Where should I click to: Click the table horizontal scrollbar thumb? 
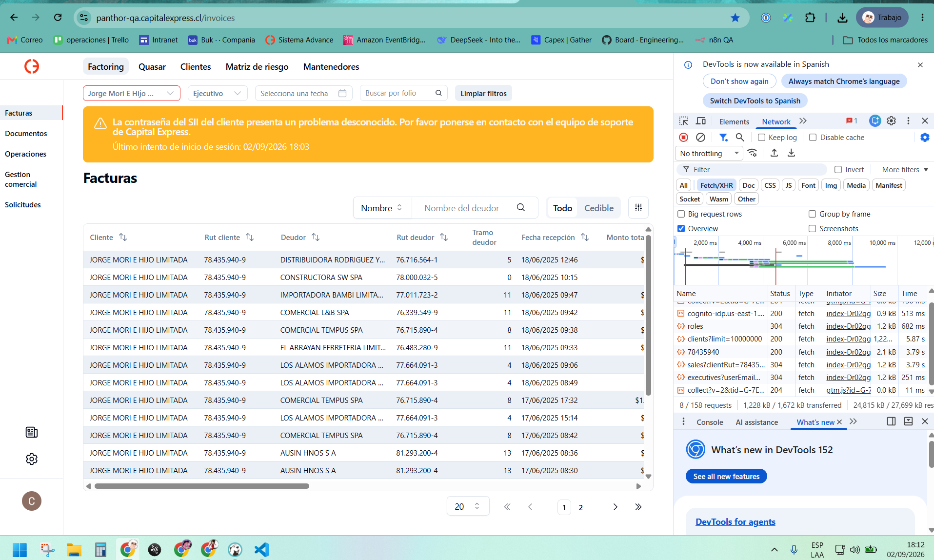202,486
